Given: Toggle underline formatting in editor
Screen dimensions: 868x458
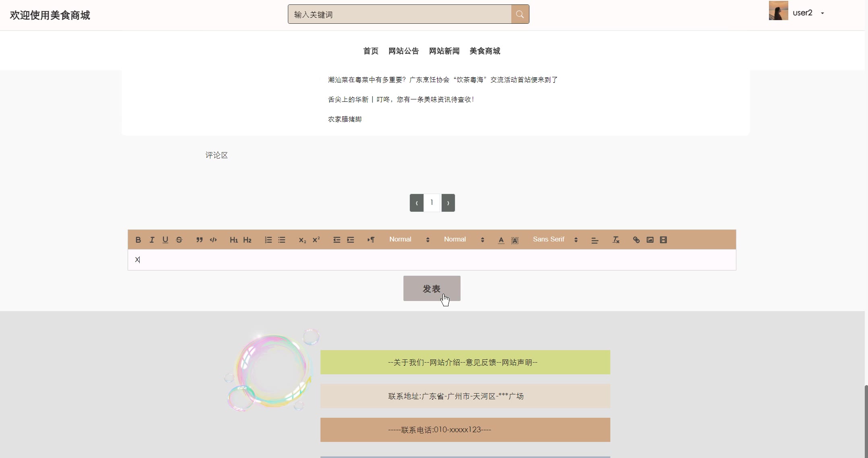Looking at the screenshot, I should click(x=165, y=240).
